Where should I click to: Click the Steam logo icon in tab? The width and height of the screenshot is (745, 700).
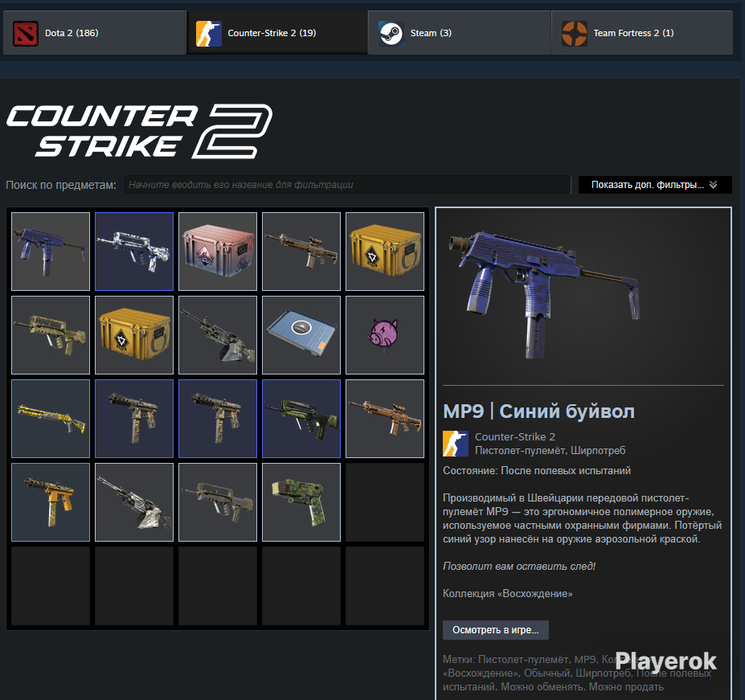391,33
